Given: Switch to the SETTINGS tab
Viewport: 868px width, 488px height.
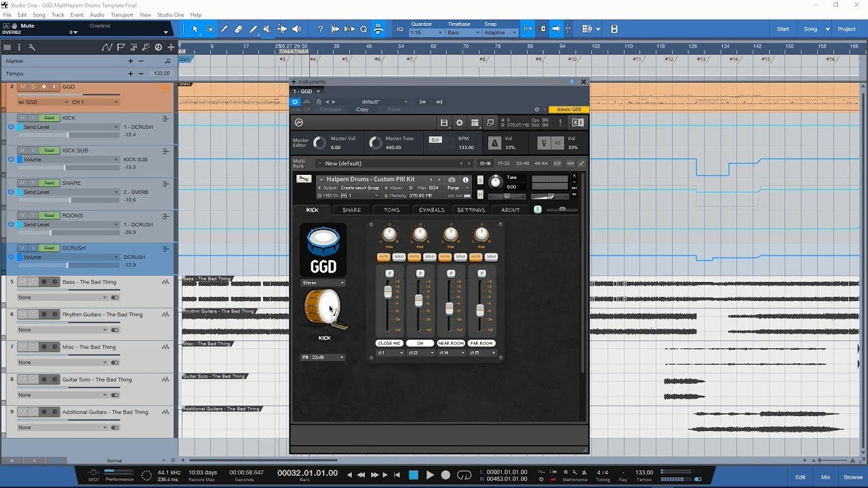Looking at the screenshot, I should coord(471,210).
